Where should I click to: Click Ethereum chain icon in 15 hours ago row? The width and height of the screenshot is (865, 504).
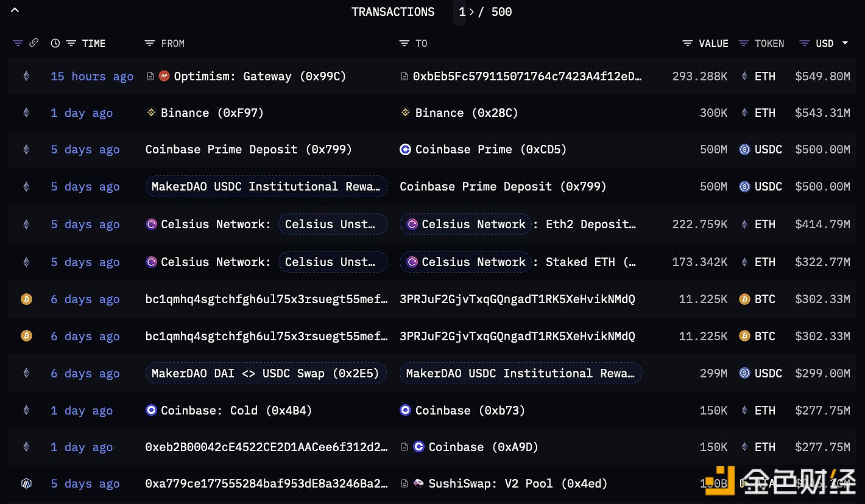pos(26,76)
